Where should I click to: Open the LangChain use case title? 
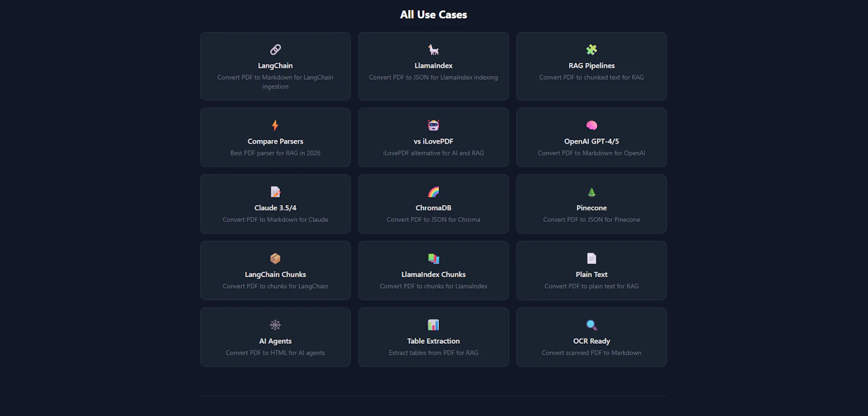coord(276,66)
